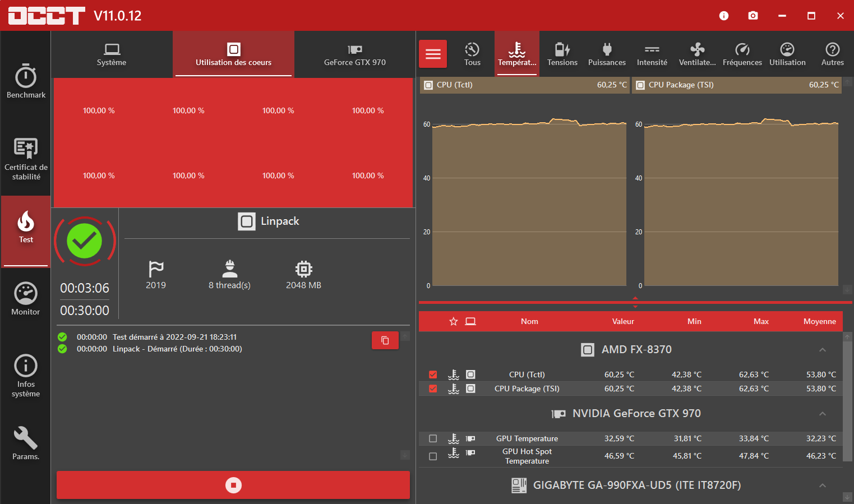The height and width of the screenshot is (504, 854).
Task: Show Utilisation sensors
Action: pyautogui.click(x=787, y=54)
